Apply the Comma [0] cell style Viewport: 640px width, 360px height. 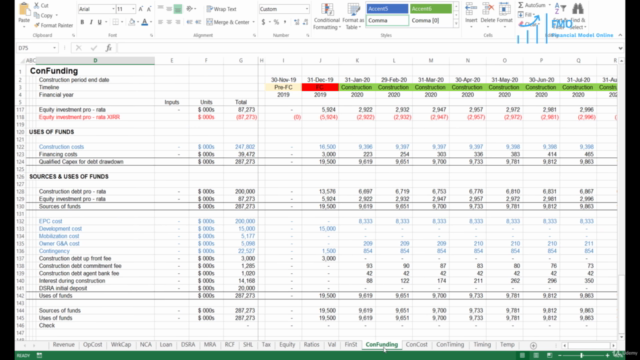coord(431,20)
